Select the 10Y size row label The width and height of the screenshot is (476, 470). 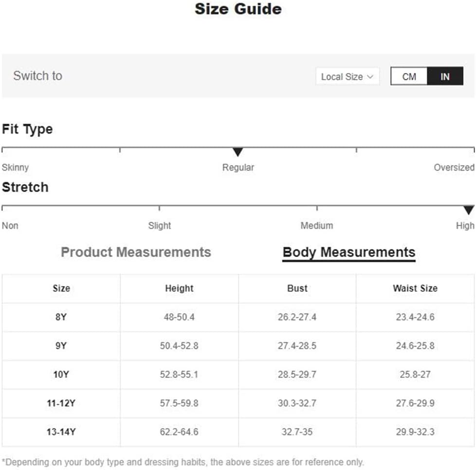click(x=61, y=375)
